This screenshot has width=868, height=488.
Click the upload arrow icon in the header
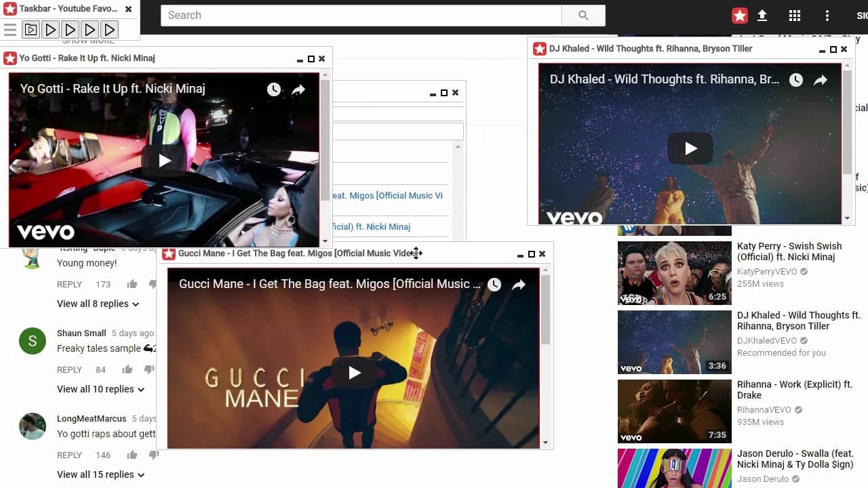762,16
